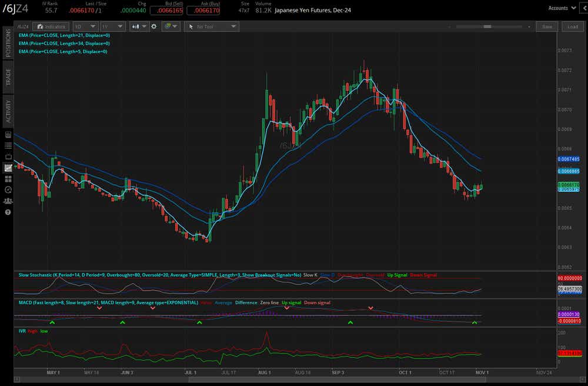Click the grid layout icon in sidebar
Viewport: 588px width, 386px height.
point(8,179)
